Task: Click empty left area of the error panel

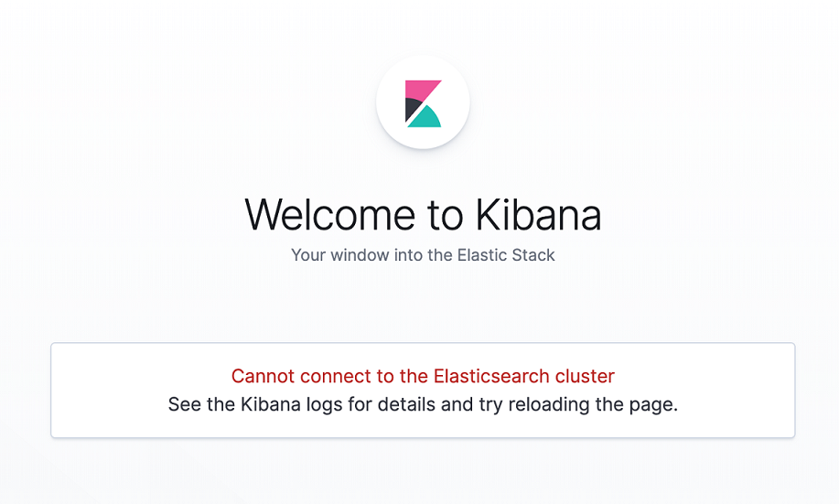Action: pyautogui.click(x=108, y=391)
